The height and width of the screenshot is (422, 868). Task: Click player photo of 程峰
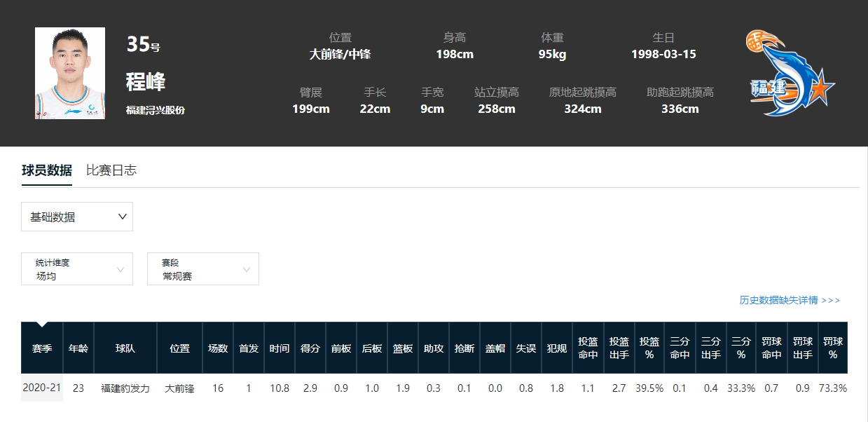point(70,74)
